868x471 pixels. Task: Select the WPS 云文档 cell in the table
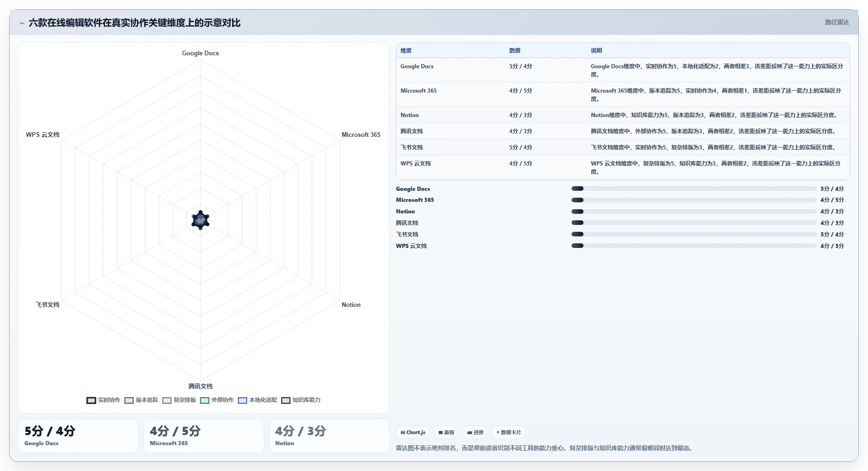[416, 164]
